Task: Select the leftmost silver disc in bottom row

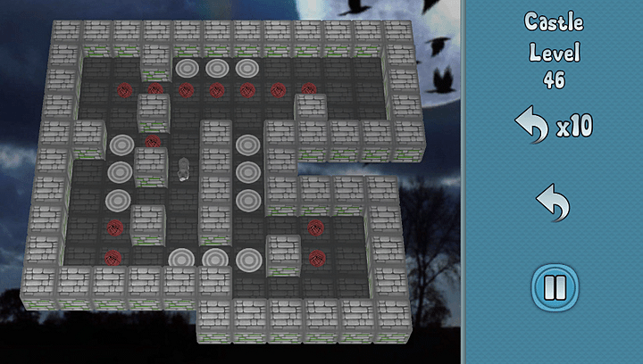Action: (x=181, y=260)
